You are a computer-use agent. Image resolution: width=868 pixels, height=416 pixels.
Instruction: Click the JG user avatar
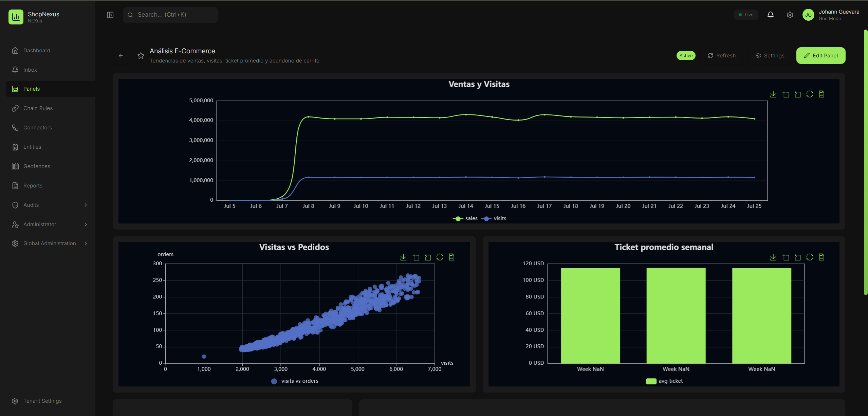[808, 15]
